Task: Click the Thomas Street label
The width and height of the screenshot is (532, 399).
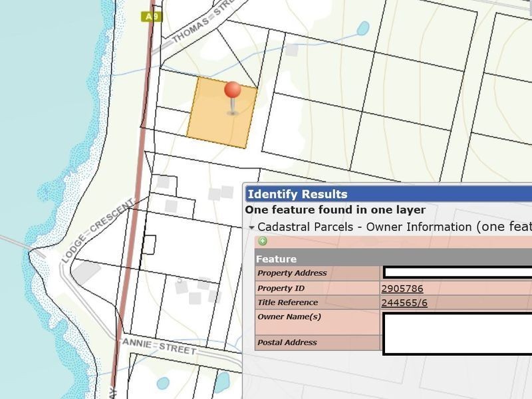Action: click(x=202, y=21)
